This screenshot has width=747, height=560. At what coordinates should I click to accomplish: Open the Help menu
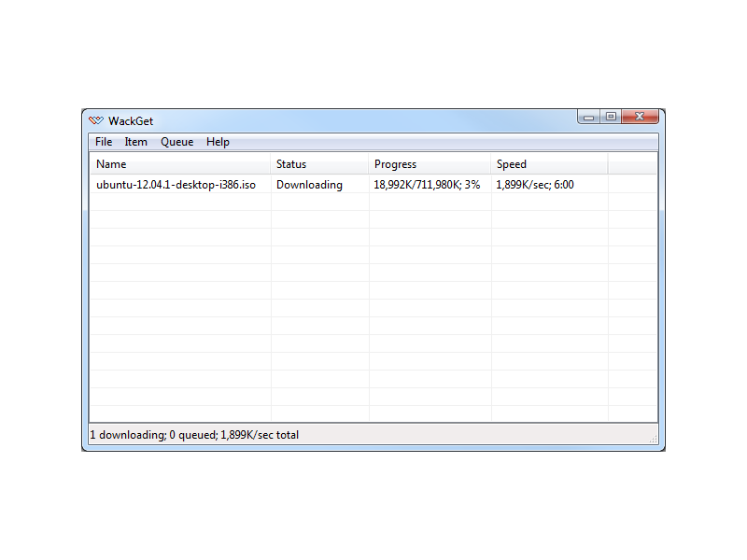coord(218,142)
